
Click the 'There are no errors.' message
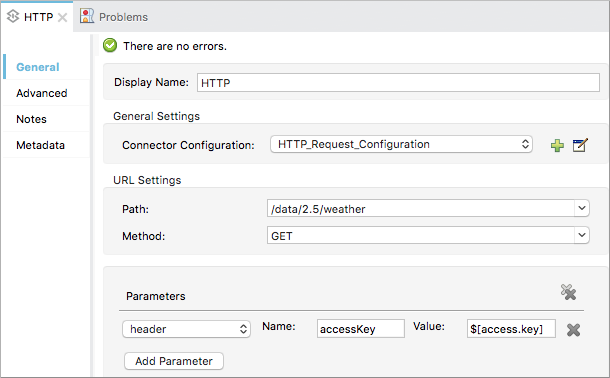175,46
